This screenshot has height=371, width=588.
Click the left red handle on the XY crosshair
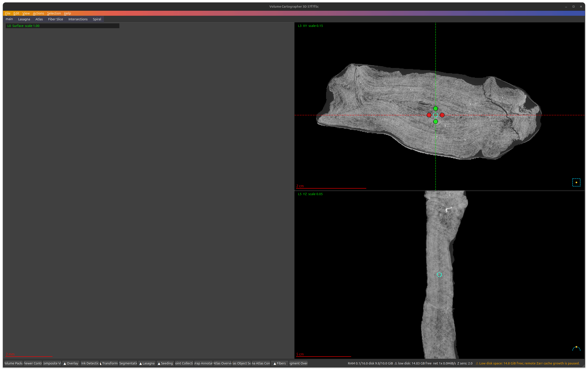(429, 115)
